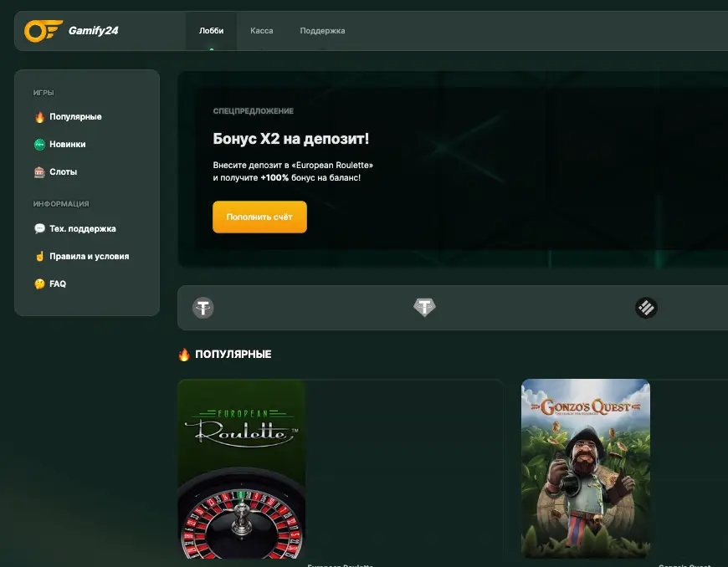The height and width of the screenshot is (567, 728).
Task: Click the European Roulette game thumbnail
Action: (x=241, y=468)
